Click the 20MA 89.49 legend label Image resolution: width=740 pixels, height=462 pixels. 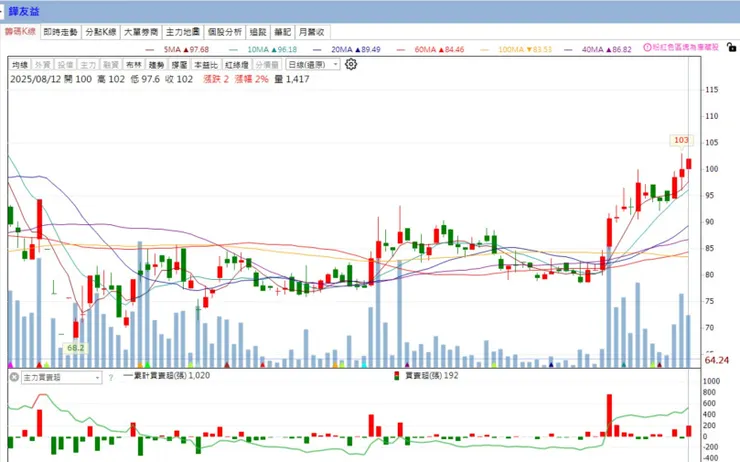pos(355,50)
